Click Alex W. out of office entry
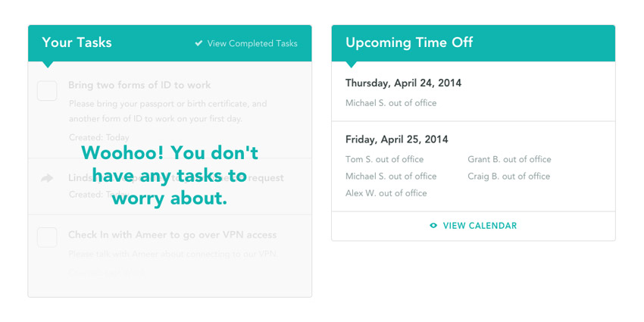The height and width of the screenshot is (322, 644). (386, 193)
